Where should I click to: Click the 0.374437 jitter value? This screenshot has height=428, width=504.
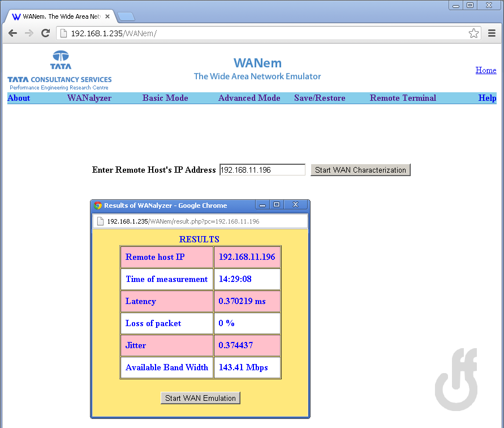pos(236,345)
